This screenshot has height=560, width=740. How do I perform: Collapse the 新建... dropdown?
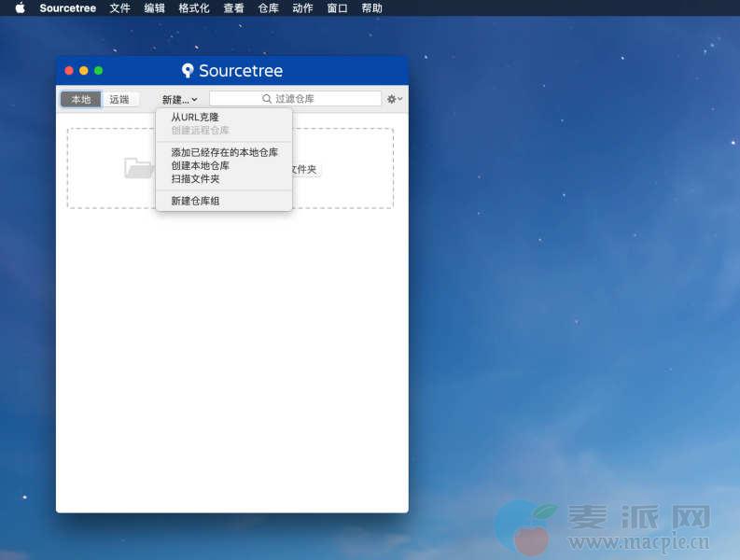click(x=179, y=99)
